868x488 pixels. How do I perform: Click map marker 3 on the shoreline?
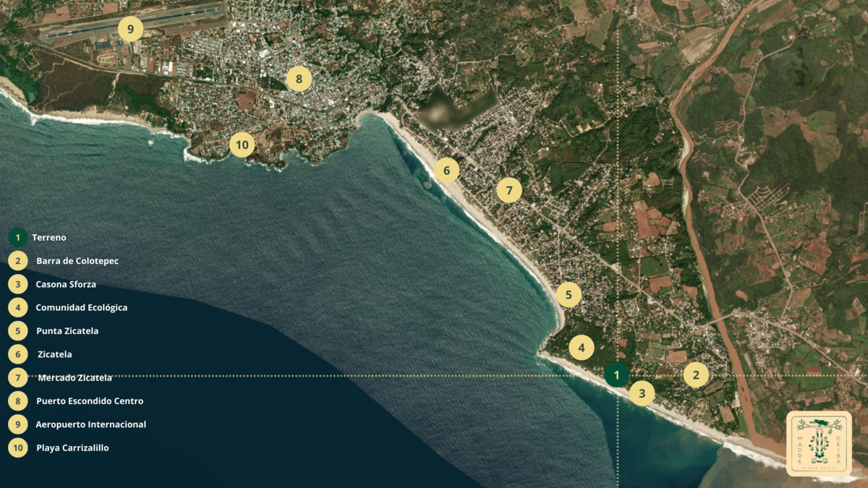pos(642,393)
